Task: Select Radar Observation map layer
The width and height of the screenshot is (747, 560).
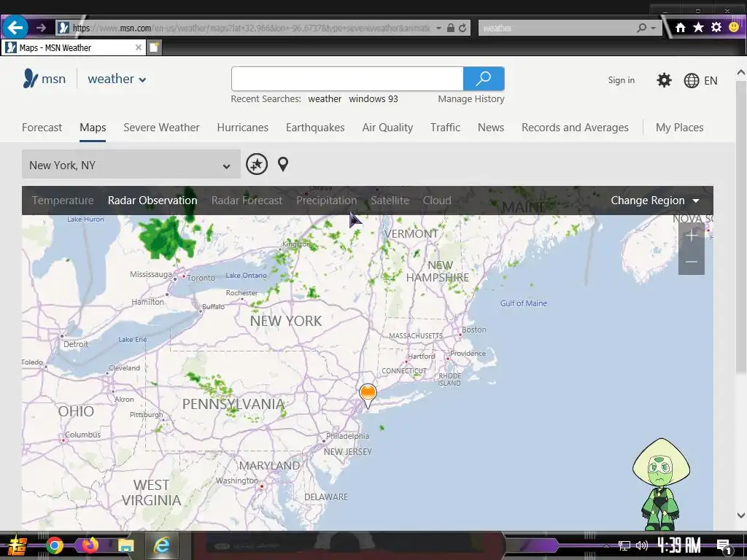Action: pos(152,201)
